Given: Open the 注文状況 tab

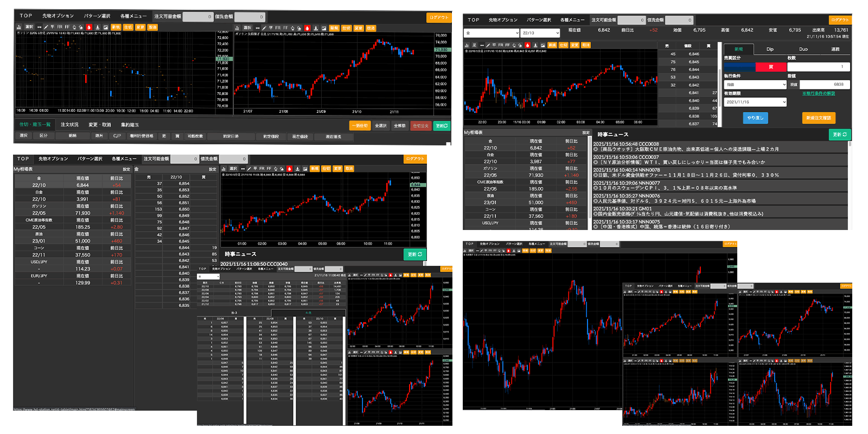Looking at the screenshot, I should tap(69, 125).
